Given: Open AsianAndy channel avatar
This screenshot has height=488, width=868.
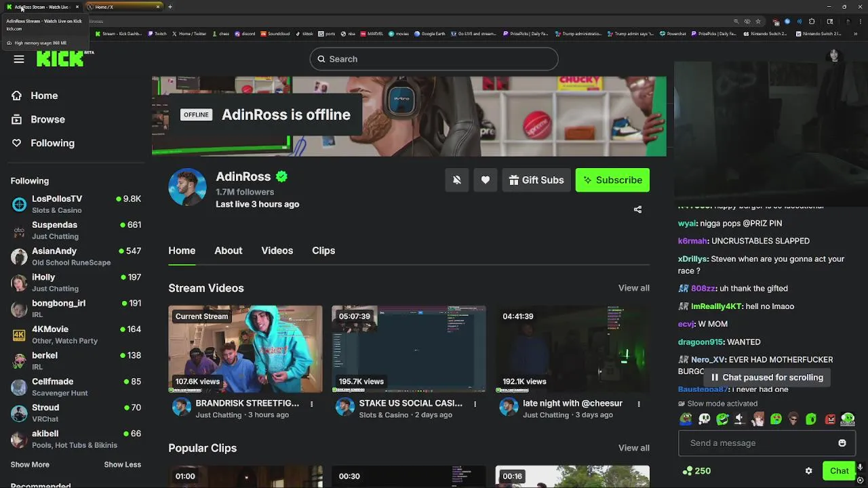Looking at the screenshot, I should pyautogui.click(x=20, y=257).
